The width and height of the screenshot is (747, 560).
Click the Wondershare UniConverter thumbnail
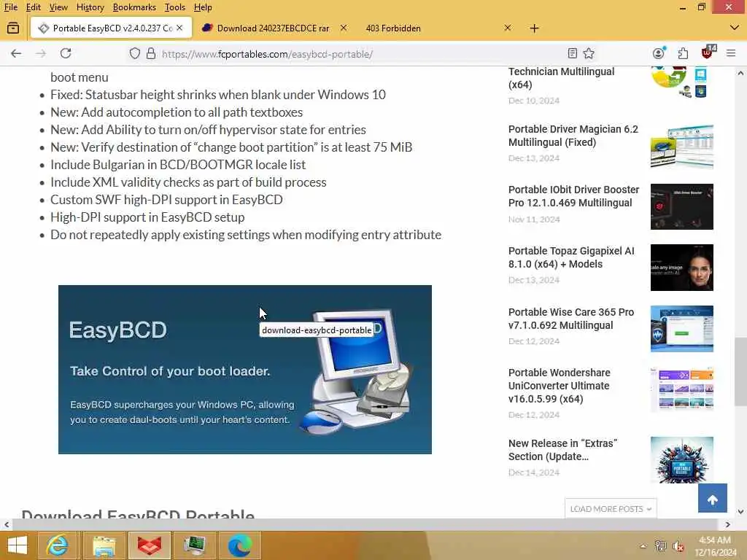point(682,389)
